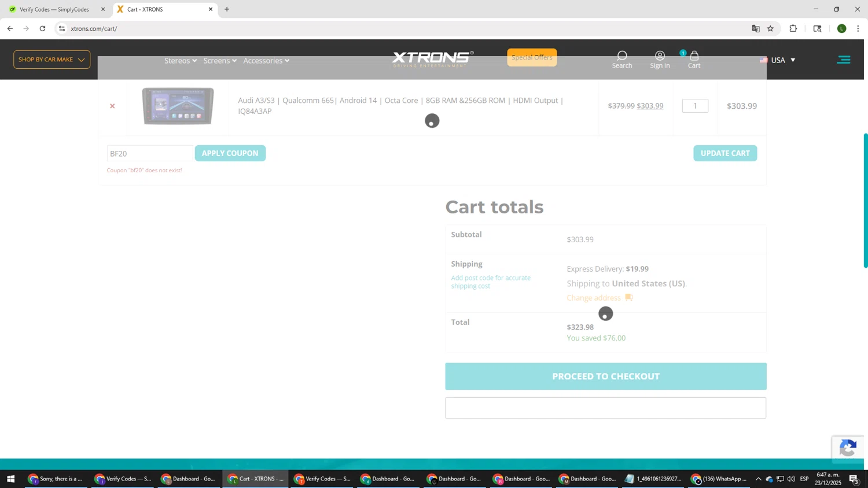
Task: Expand the Screens menu
Action: [220, 61]
